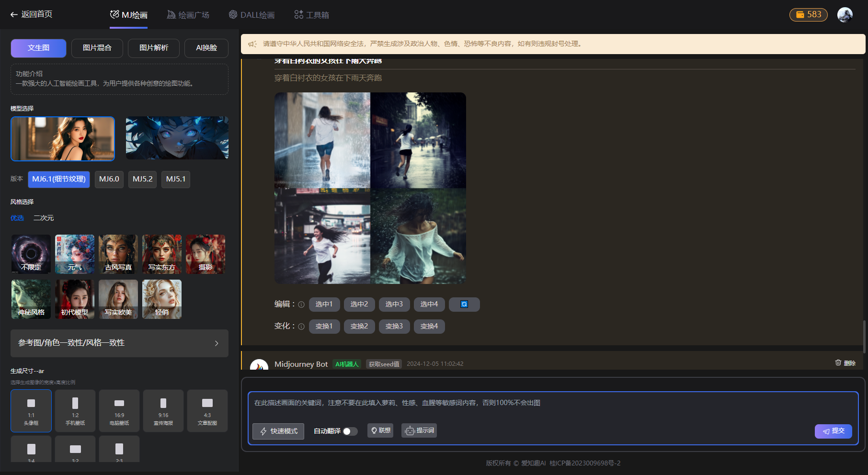868x475 pixels.
Task: Submit the prompt with 提交
Action: (834, 431)
